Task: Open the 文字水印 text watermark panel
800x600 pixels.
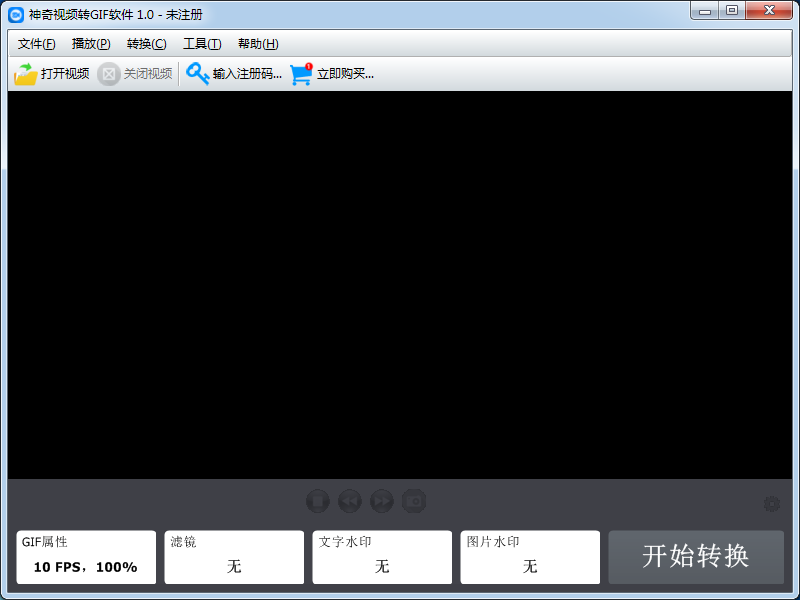Action: 381,556
